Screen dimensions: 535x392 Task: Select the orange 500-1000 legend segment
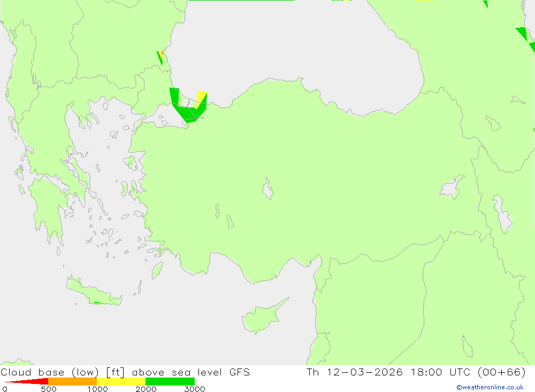(x=73, y=381)
